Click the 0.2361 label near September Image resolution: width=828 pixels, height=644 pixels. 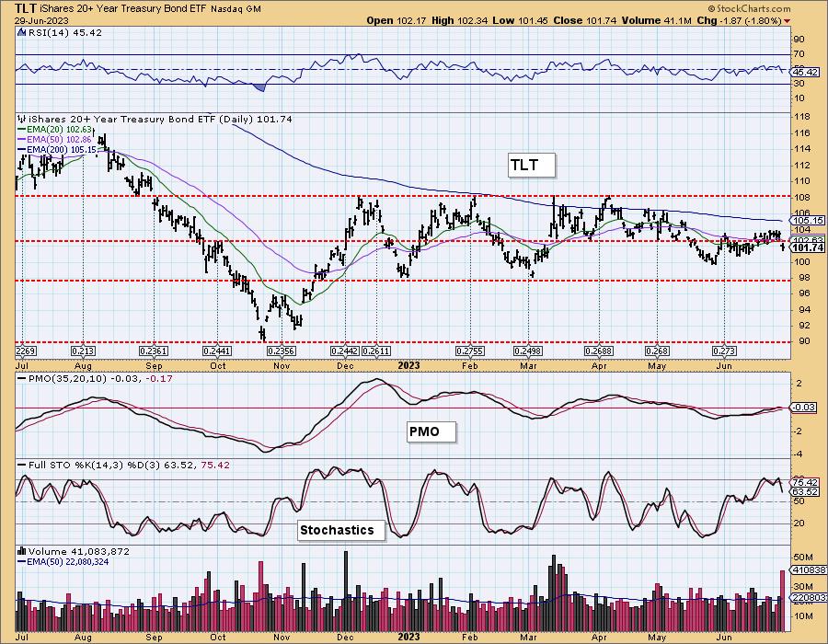coord(153,351)
